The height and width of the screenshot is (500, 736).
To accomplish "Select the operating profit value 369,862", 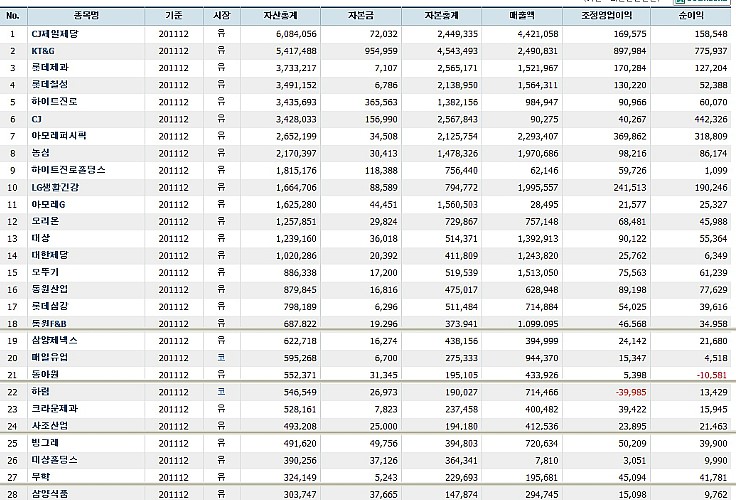I will point(630,136).
